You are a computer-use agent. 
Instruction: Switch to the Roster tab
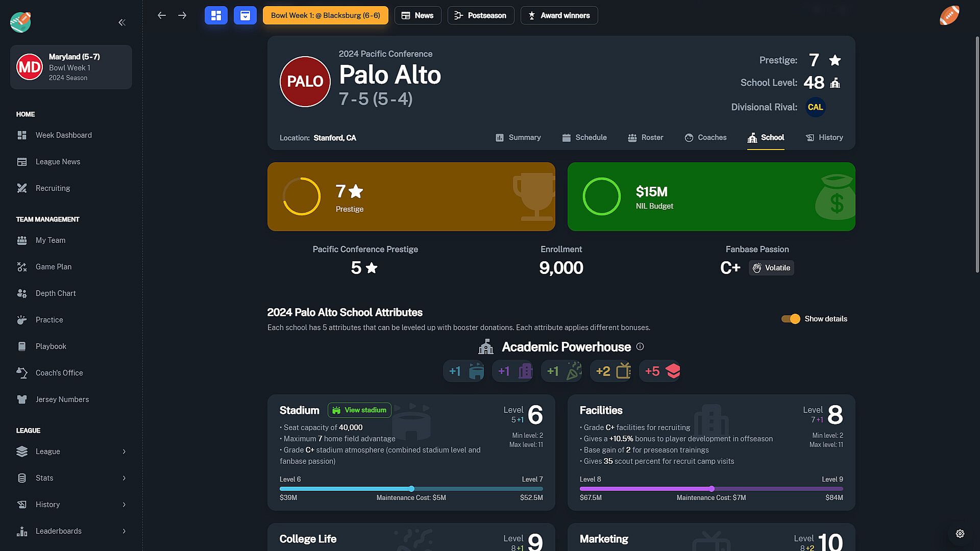click(646, 138)
